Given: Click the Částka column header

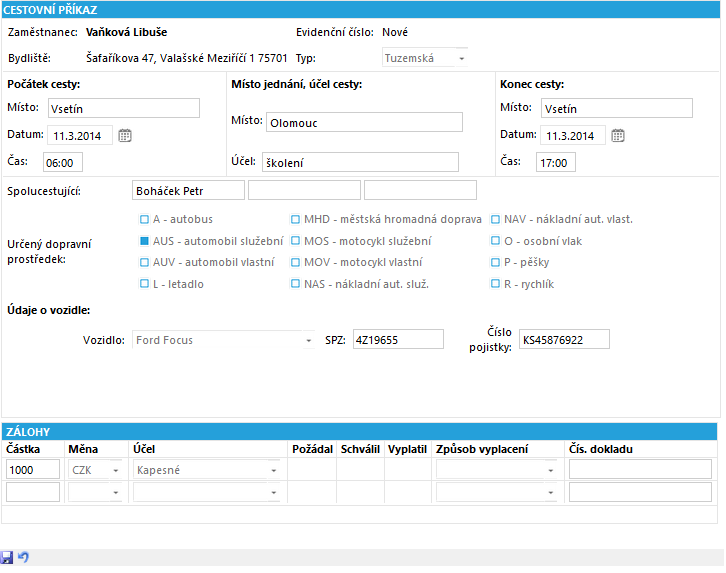Looking at the screenshot, I should [x=23, y=449].
